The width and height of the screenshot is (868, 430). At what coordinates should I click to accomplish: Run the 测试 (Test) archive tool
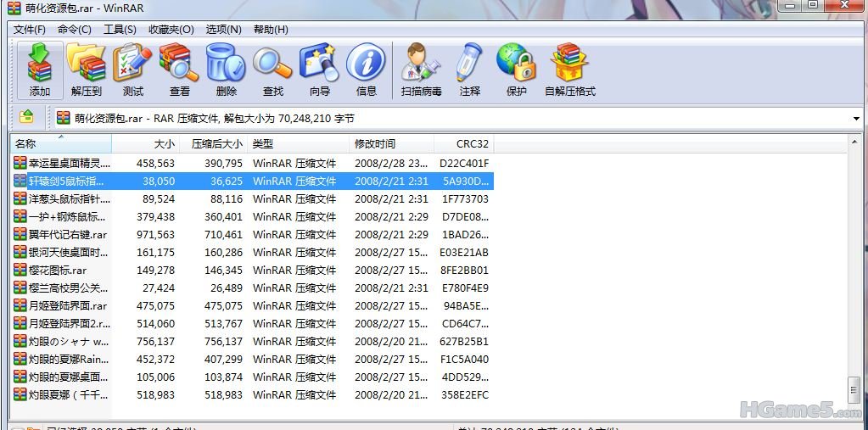[132, 70]
